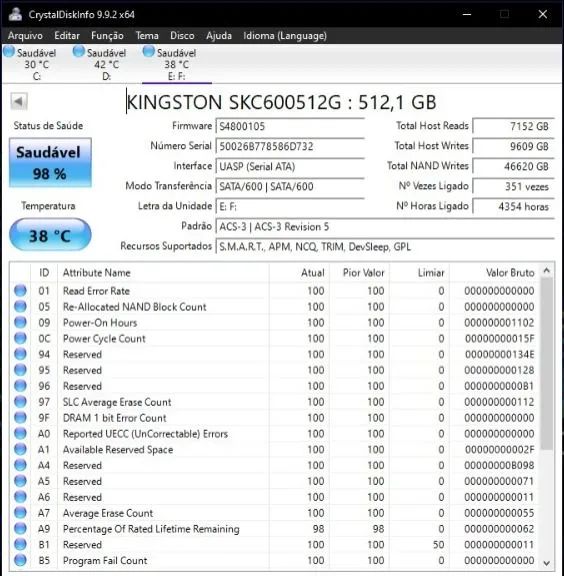This screenshot has width=564, height=576.
Task: Select the Percentage Of Rated Lifetime Remaining text
Action: pos(151,529)
